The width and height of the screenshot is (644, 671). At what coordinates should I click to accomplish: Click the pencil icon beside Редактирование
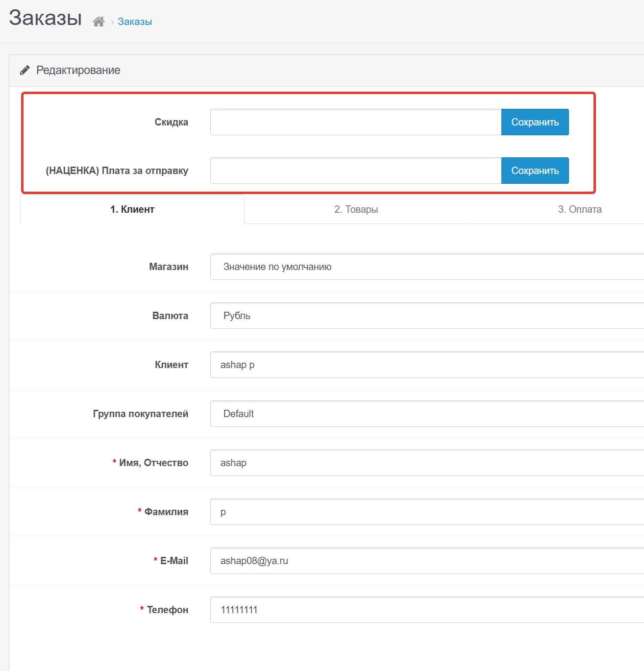coord(25,70)
